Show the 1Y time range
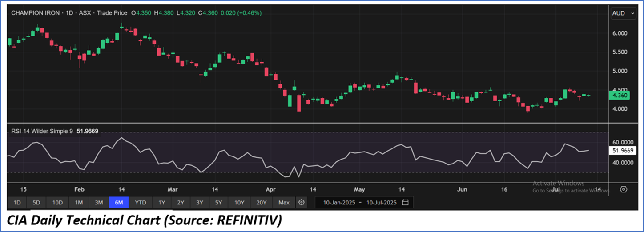 [161, 203]
